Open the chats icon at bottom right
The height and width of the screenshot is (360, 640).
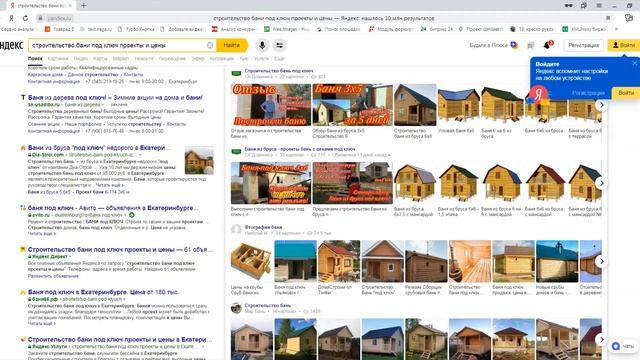point(624,346)
